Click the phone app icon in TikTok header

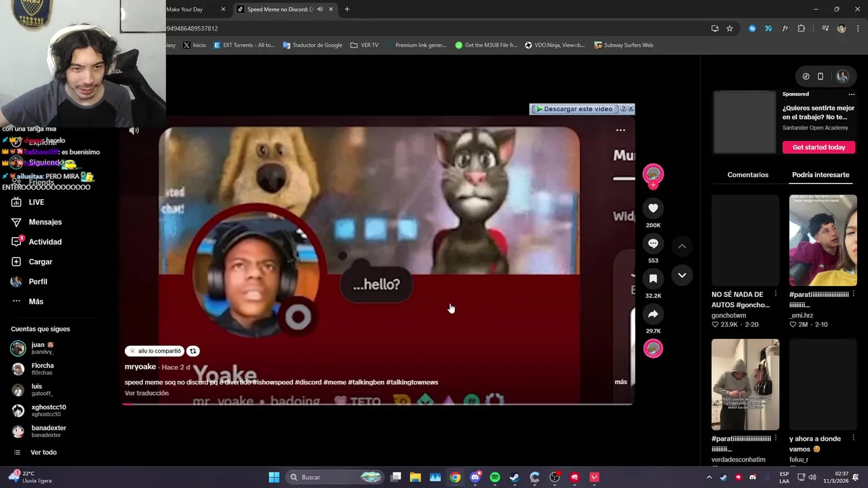(x=821, y=77)
